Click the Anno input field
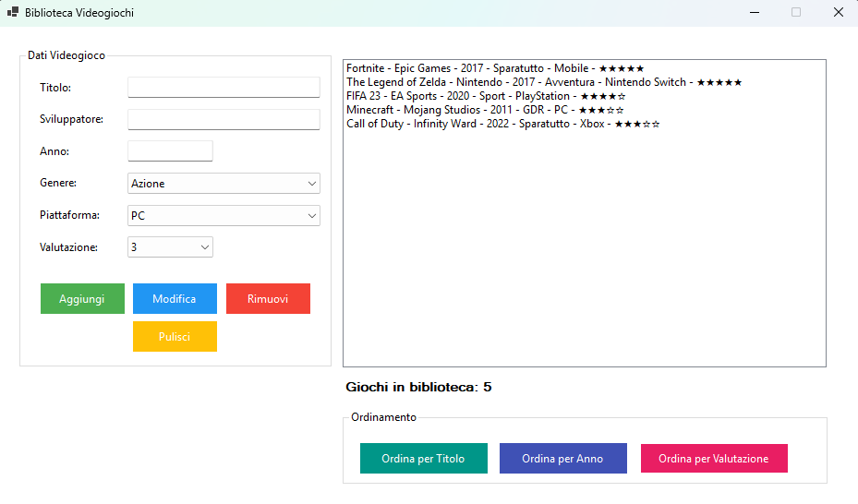This screenshot has height=504, width=858. (x=170, y=150)
